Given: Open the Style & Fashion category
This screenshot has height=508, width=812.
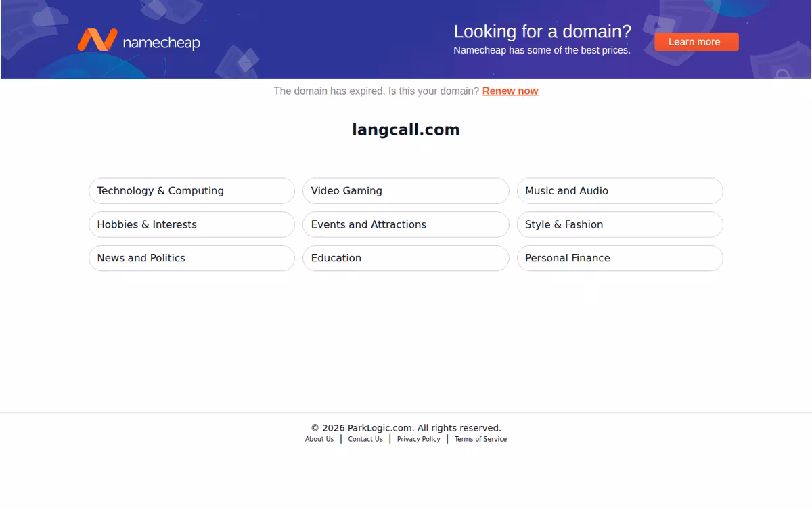Looking at the screenshot, I should [x=620, y=225].
